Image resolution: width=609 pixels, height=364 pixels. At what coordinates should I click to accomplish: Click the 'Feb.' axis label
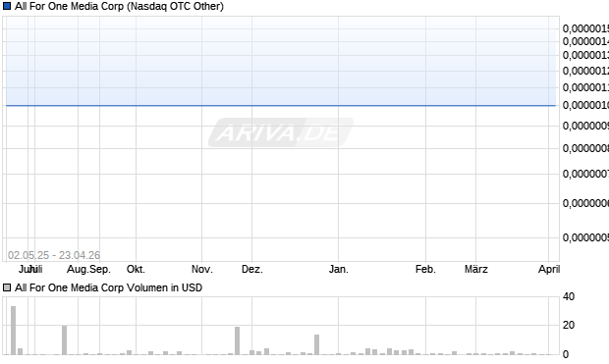point(425,269)
